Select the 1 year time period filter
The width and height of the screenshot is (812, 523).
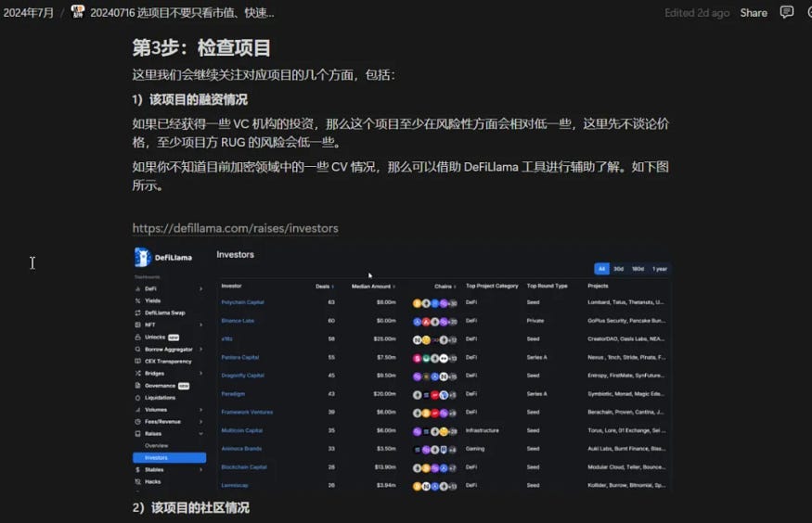tap(659, 269)
